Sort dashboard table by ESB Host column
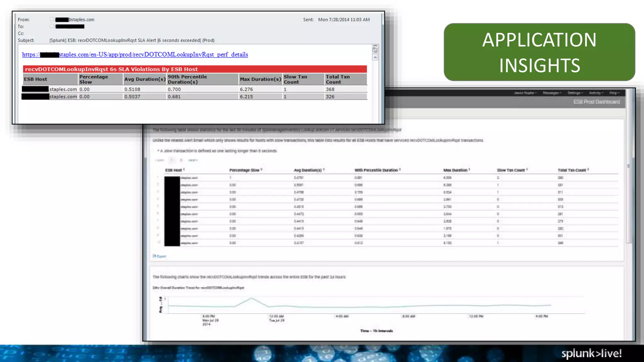The height and width of the screenshot is (362, 644). [175, 170]
